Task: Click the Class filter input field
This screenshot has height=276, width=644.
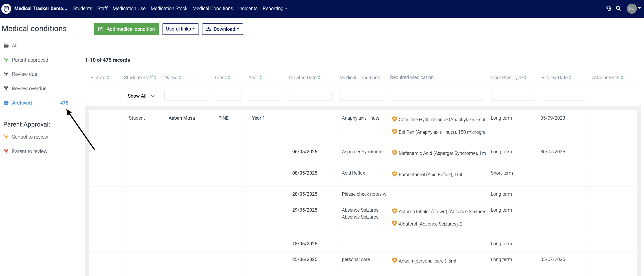Action: (x=228, y=96)
